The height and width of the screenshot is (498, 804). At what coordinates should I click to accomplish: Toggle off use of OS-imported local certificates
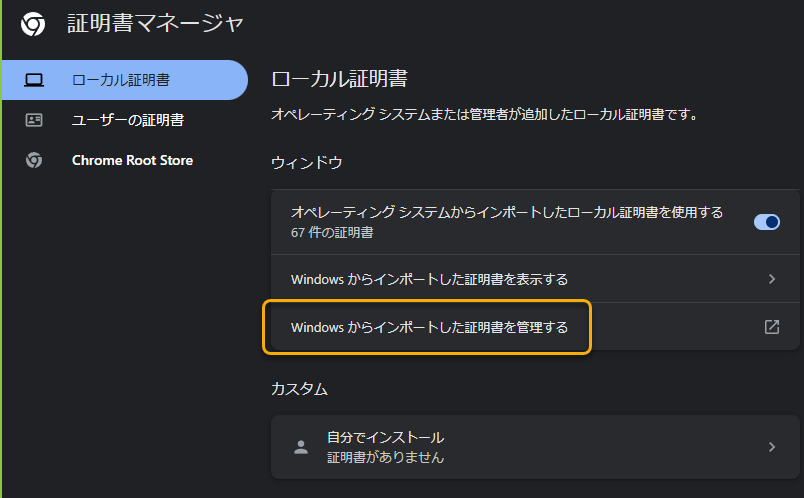click(x=766, y=222)
